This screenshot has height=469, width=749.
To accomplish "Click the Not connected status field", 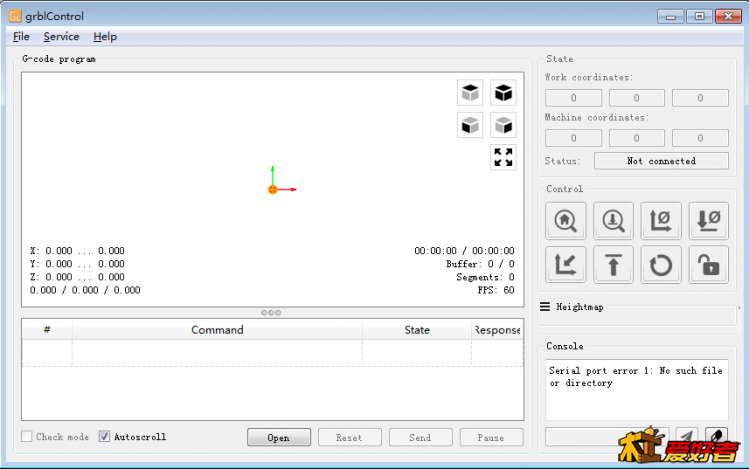I will 661,161.
